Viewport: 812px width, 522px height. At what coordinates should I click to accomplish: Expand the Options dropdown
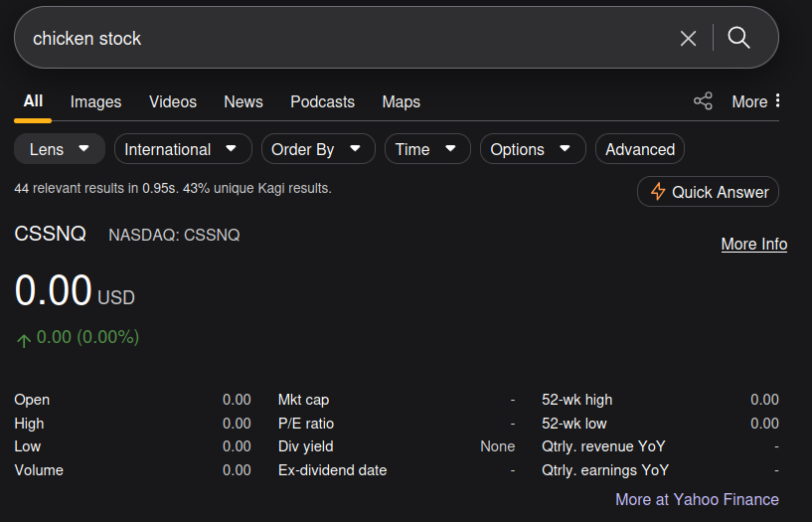(x=532, y=149)
